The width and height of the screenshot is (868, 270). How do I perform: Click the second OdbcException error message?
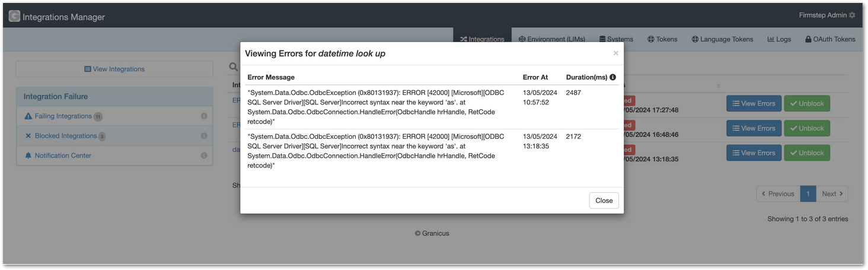pos(376,151)
